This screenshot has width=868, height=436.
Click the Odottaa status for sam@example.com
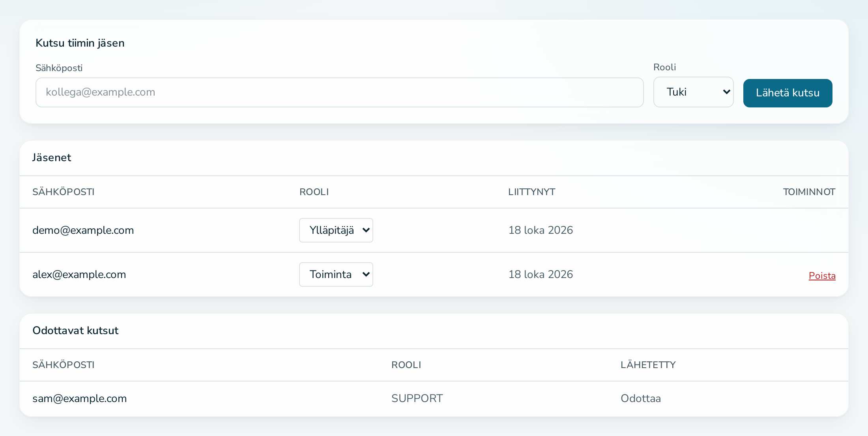point(640,398)
